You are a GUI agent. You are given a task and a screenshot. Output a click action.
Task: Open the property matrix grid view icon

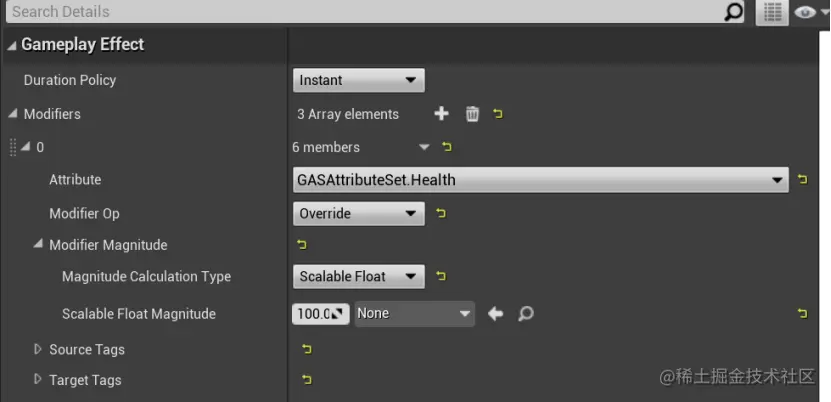(771, 12)
